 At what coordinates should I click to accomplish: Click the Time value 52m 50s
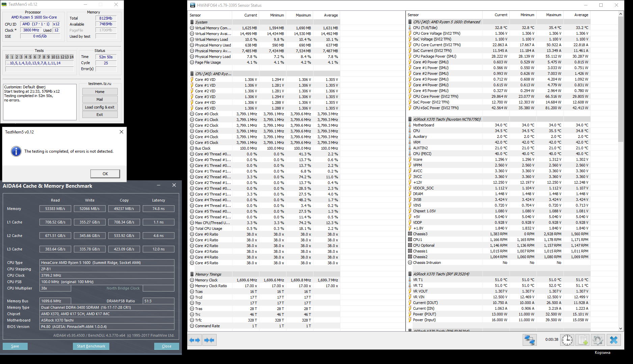coord(106,57)
